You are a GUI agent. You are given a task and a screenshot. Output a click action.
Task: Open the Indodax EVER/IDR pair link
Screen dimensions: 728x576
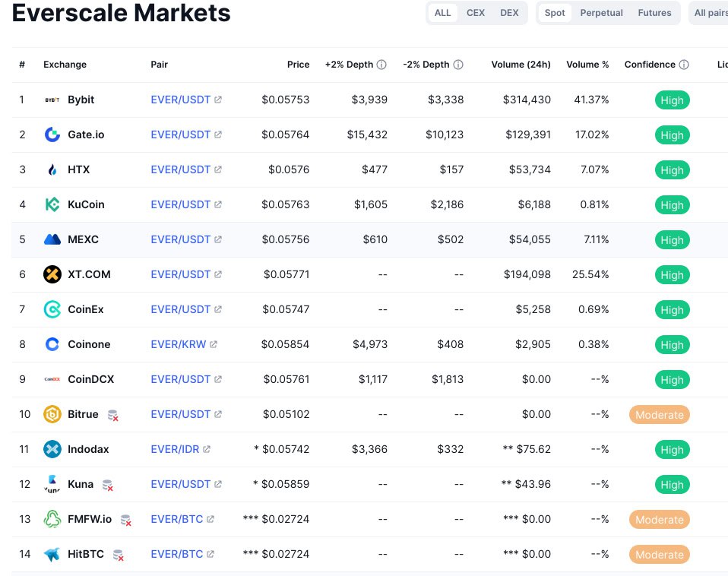pos(175,449)
